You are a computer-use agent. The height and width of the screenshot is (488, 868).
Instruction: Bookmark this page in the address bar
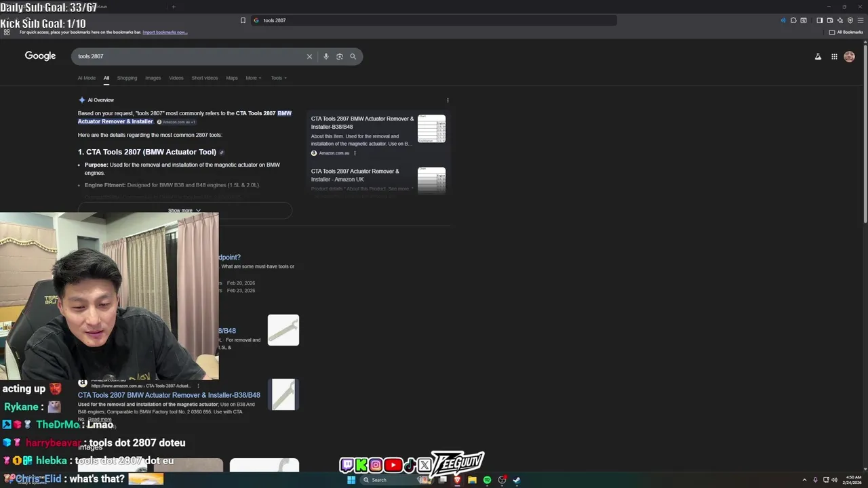coord(243,20)
